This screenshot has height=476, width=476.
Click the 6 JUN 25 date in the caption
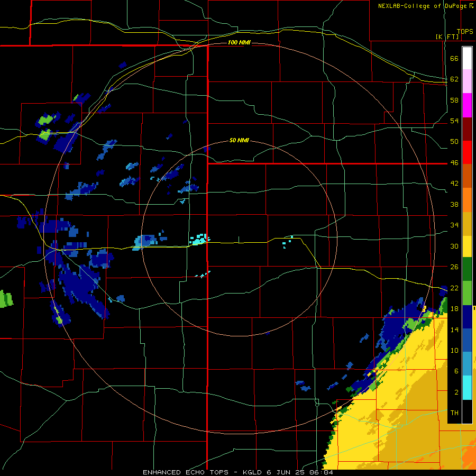click(x=286, y=472)
